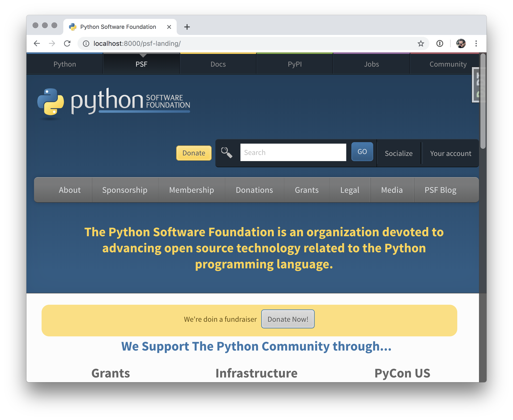This screenshot has height=420, width=513.
Task: Open Chrome three-dot menu
Action: pos(476,43)
